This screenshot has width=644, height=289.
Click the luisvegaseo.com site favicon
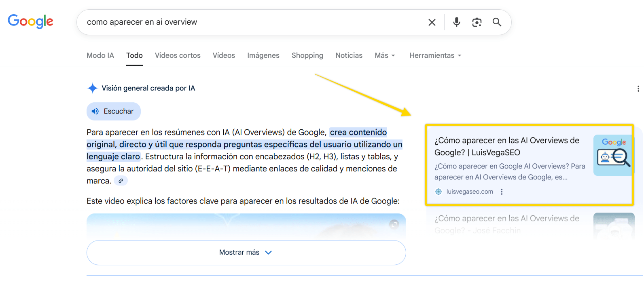439,192
